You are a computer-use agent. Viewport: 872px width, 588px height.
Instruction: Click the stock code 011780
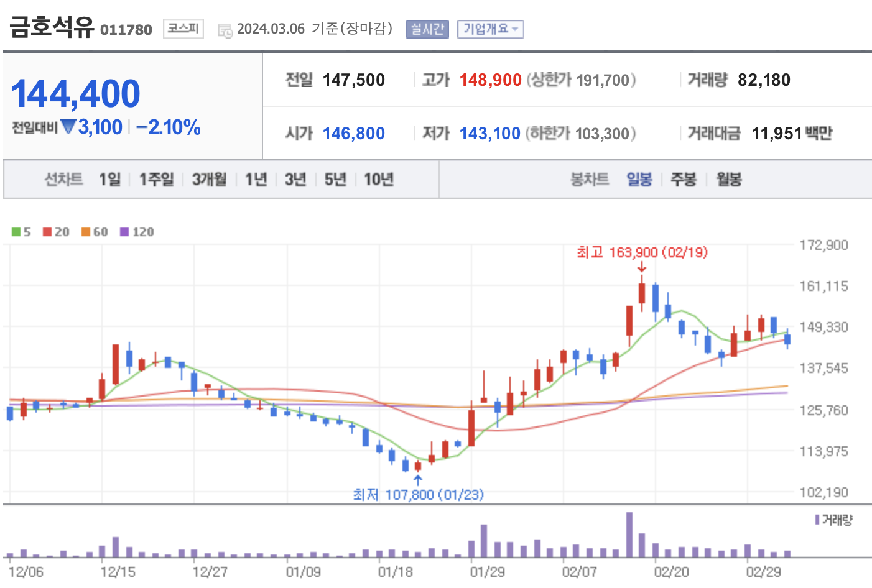126,30
